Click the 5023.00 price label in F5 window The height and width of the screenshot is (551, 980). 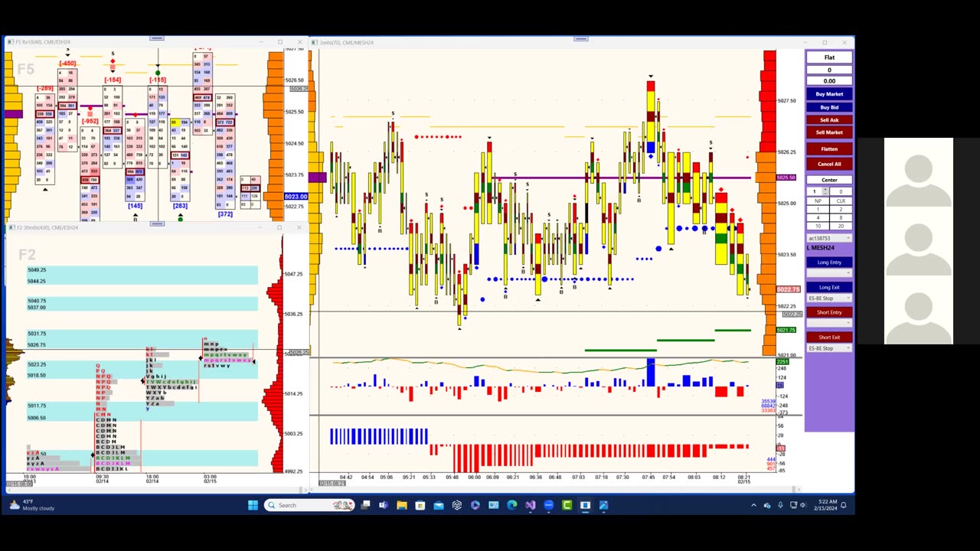click(x=296, y=197)
